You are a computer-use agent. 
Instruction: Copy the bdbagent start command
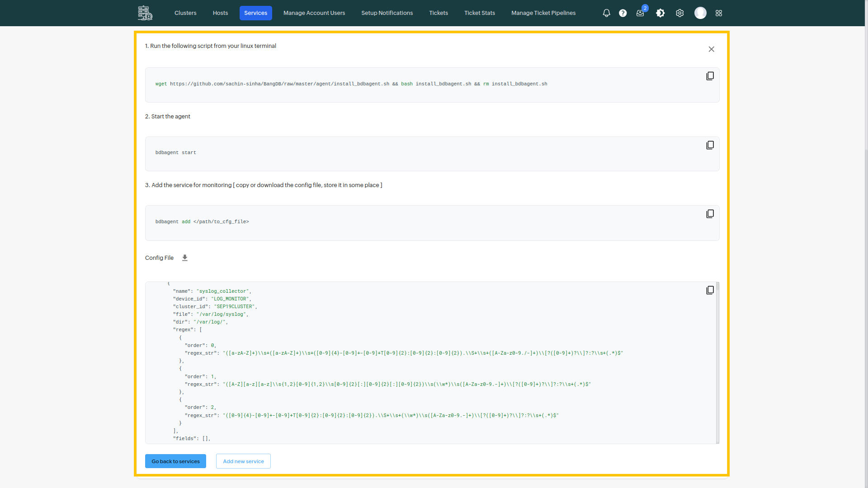(x=710, y=145)
